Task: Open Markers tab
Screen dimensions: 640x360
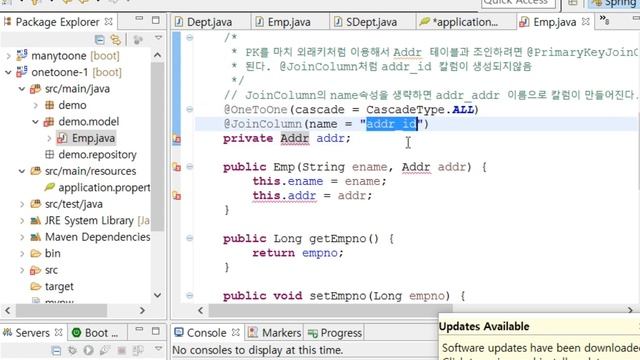Action: 275,333
